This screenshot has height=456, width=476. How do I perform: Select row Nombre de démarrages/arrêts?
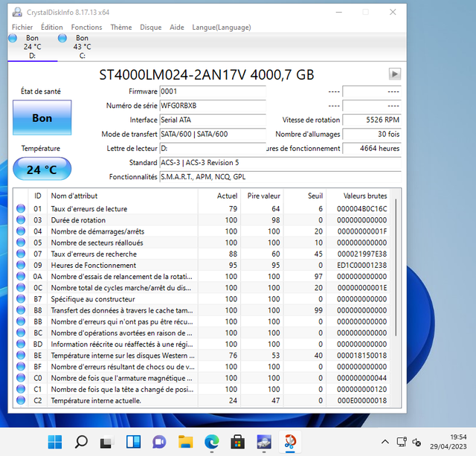pyautogui.click(x=202, y=231)
